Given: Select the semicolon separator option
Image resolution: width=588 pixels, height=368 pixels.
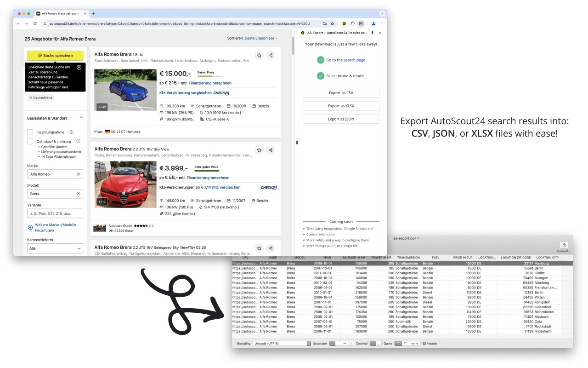Looking at the screenshot, I should [x=338, y=344].
